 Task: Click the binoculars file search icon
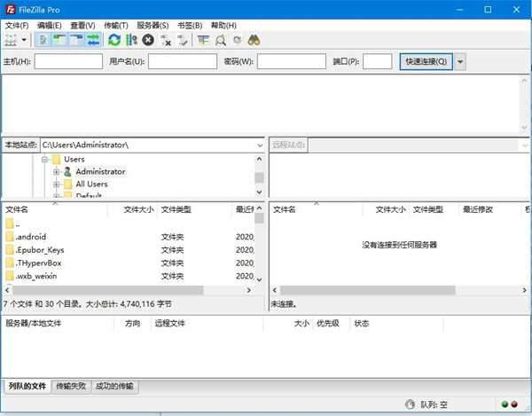(x=254, y=40)
